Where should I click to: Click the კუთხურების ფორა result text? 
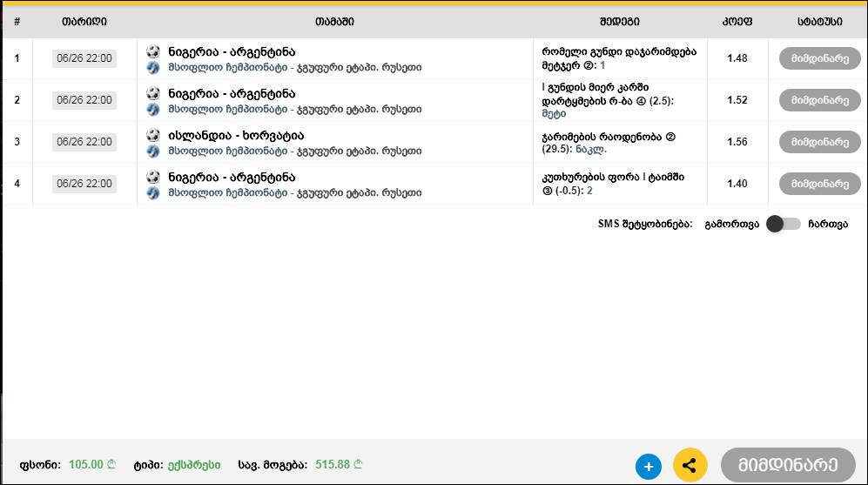click(613, 184)
